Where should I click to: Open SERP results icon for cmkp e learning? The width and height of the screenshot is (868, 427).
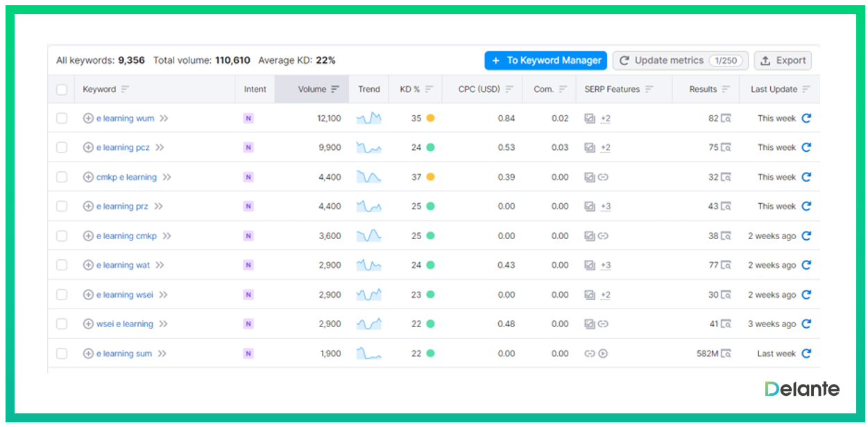click(x=726, y=177)
